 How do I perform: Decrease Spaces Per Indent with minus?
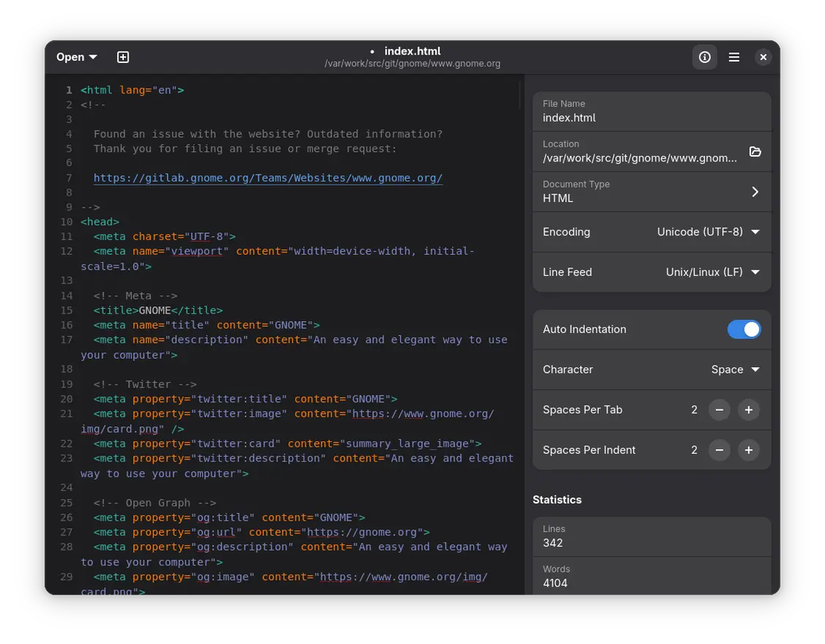coord(719,450)
